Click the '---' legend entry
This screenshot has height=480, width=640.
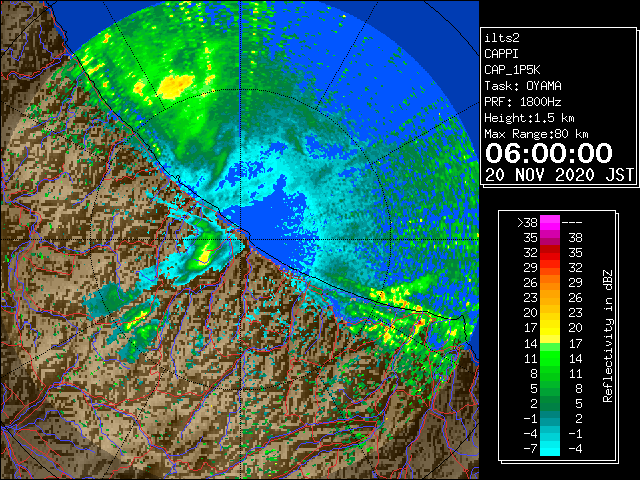572,223
